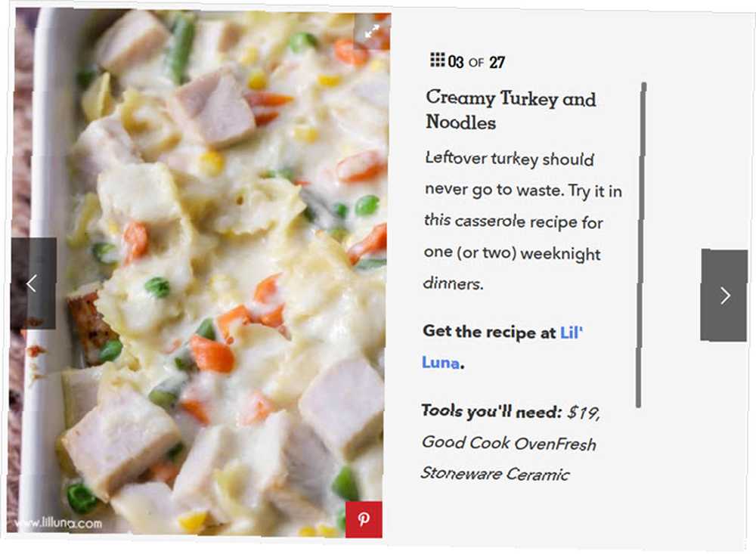Click the Get the recipe at text
This screenshot has width=756, height=554.
pos(489,332)
